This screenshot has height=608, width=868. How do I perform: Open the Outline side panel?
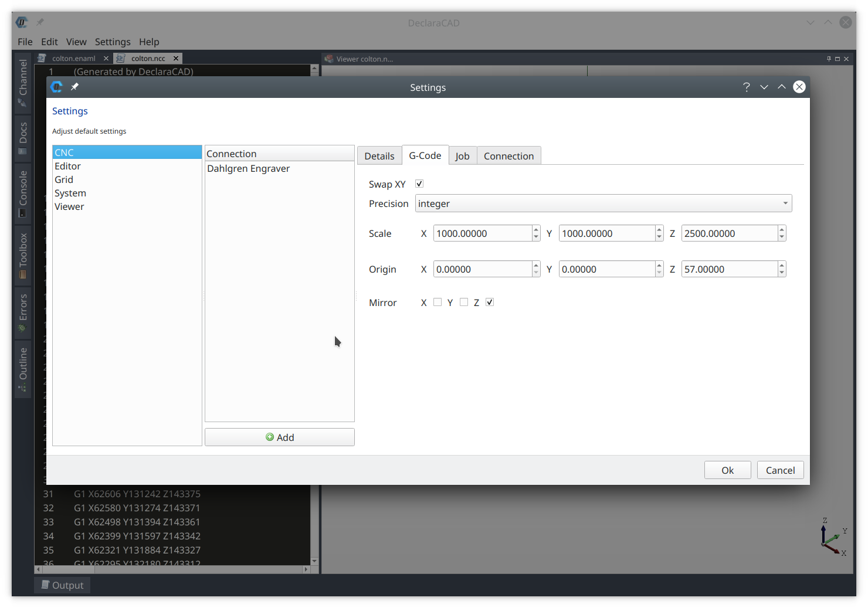click(23, 369)
